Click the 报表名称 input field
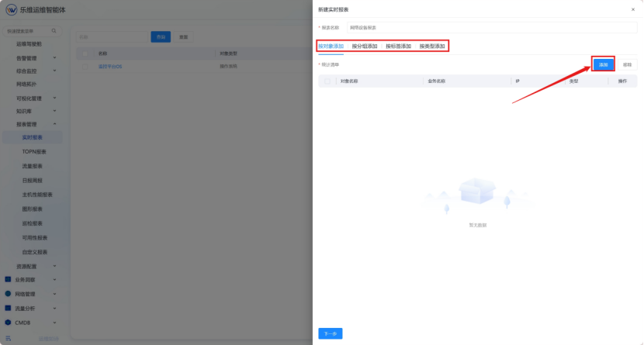The height and width of the screenshot is (345, 644). (x=492, y=28)
